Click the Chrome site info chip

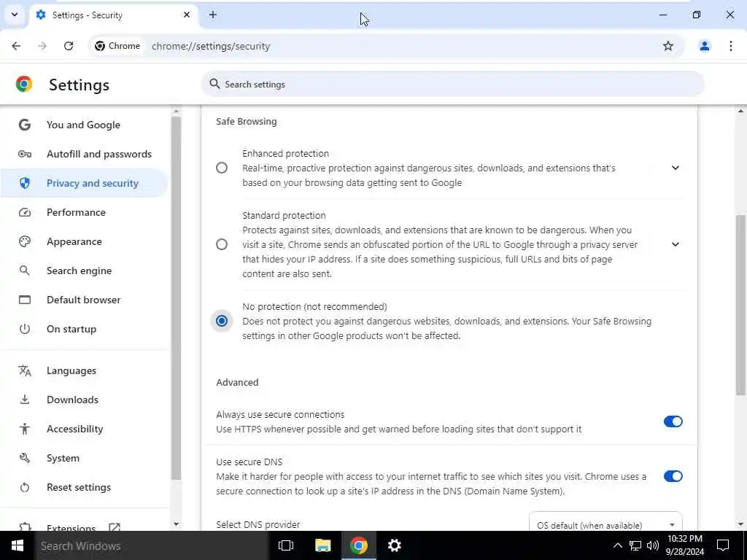click(117, 46)
